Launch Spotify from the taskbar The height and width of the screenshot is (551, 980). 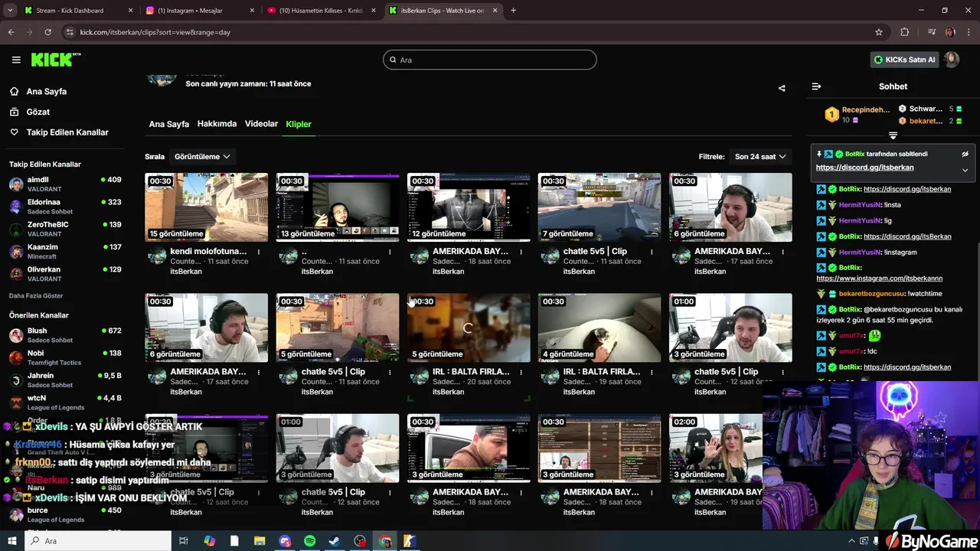pos(309,541)
